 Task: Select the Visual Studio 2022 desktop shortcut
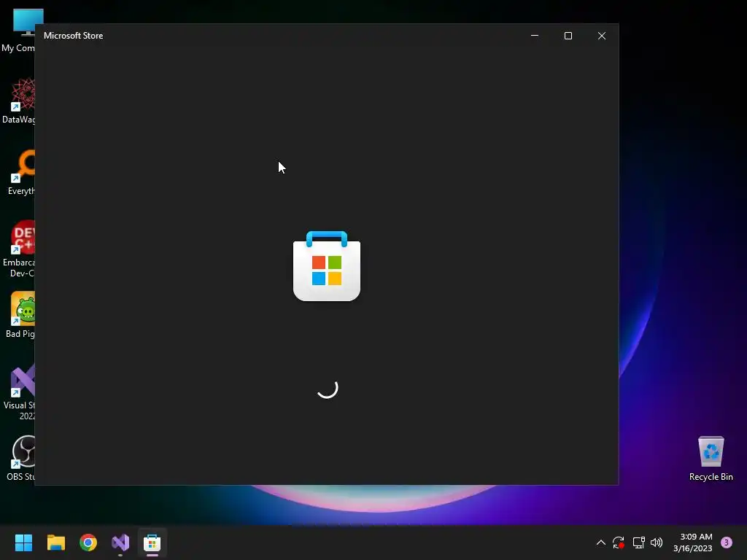point(19,392)
